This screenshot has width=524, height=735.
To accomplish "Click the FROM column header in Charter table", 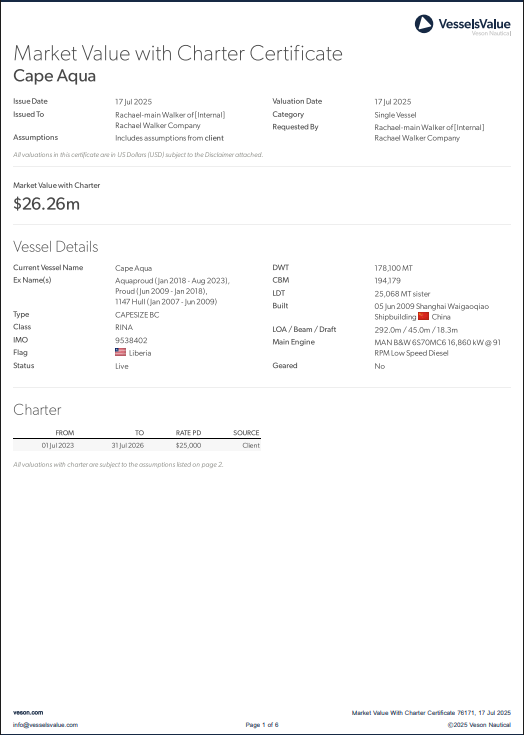I will pyautogui.click(x=65, y=433).
